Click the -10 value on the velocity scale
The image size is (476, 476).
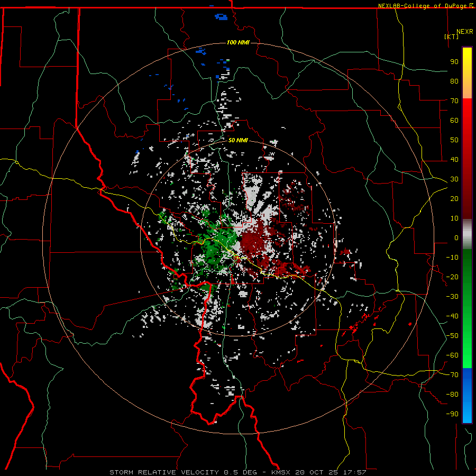pos(452,258)
